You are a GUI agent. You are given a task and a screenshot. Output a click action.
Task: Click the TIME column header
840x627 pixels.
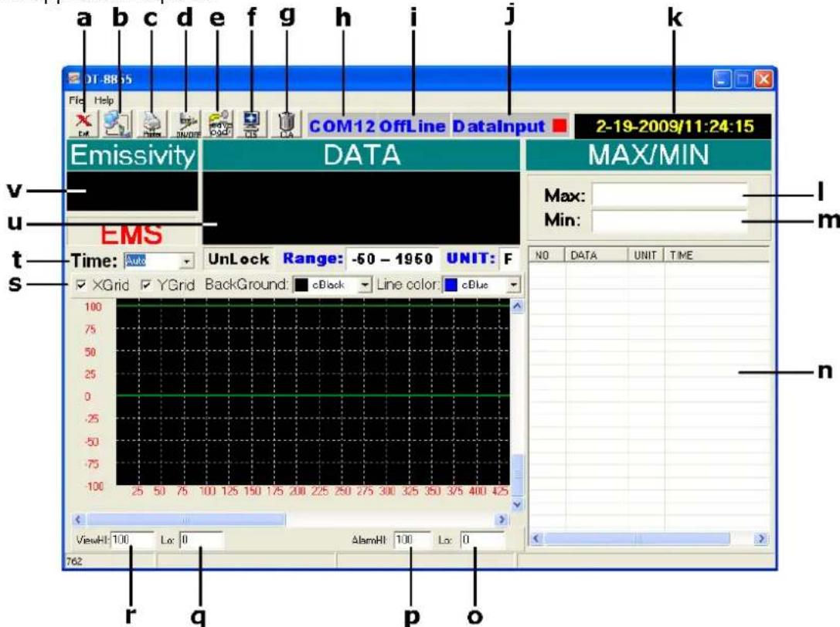coord(717,255)
